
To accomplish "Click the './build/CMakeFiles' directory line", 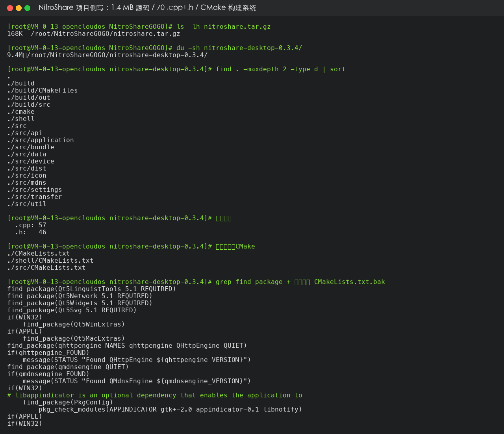I will 43,91.
